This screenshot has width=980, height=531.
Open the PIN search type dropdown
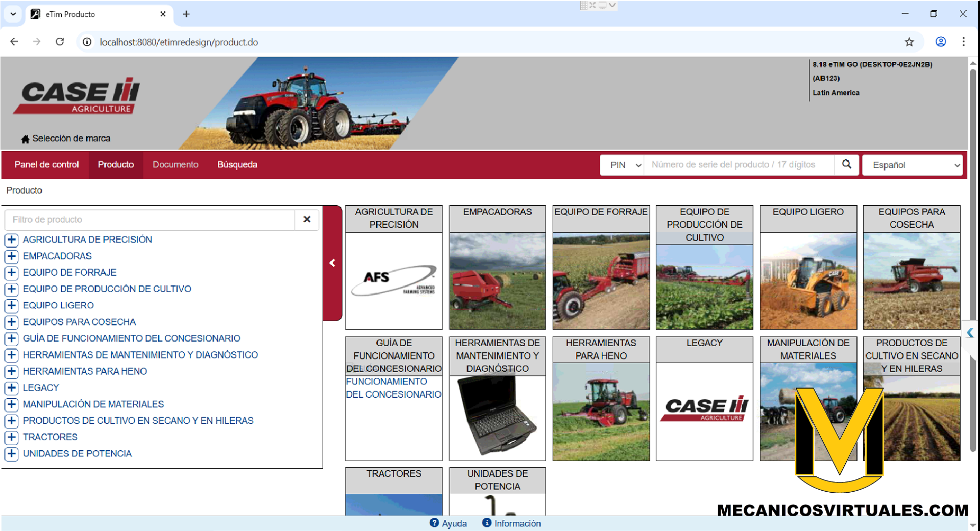click(622, 165)
